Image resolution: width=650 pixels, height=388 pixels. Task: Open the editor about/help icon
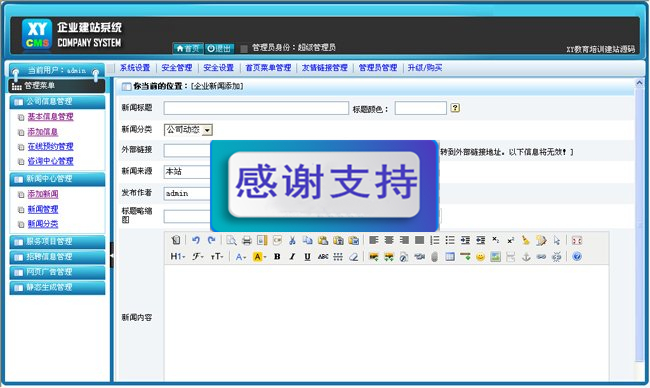click(x=577, y=257)
